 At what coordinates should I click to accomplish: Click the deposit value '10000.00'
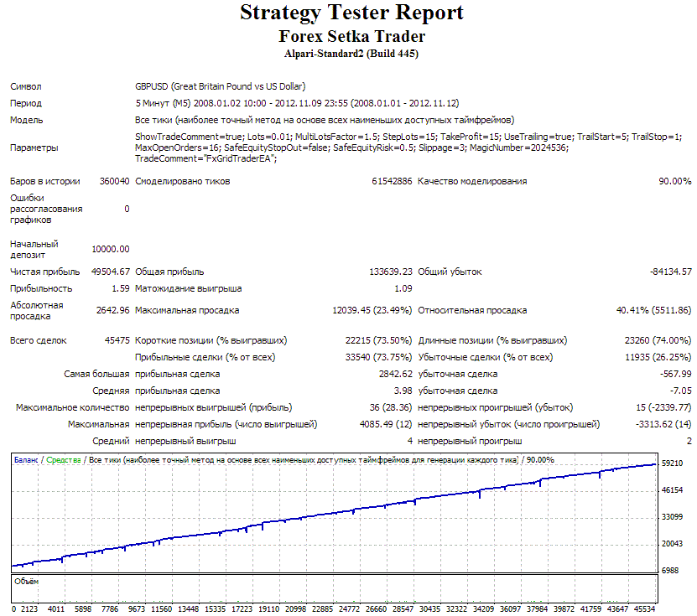[111, 250]
